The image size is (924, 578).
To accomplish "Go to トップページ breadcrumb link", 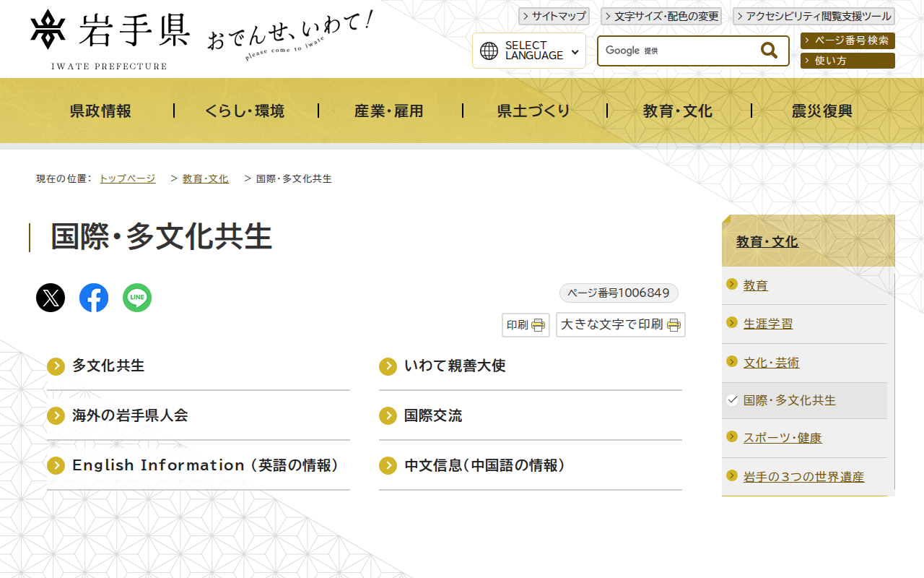I will coord(127,178).
